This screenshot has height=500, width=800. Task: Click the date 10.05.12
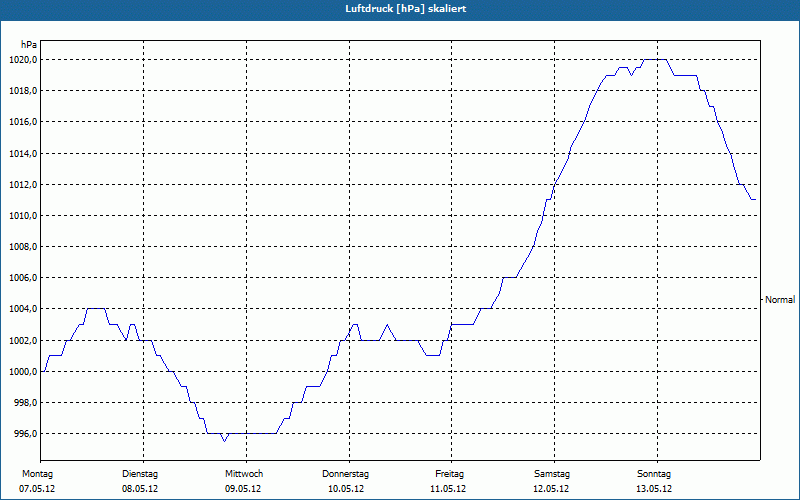click(346, 489)
